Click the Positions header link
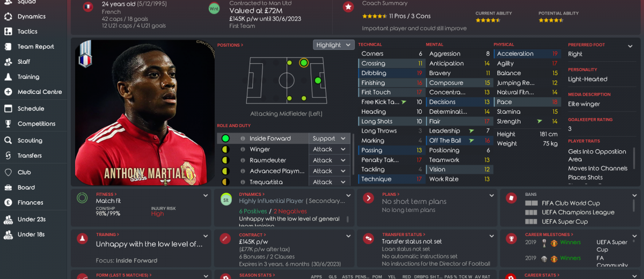644x279 pixels. point(230,45)
